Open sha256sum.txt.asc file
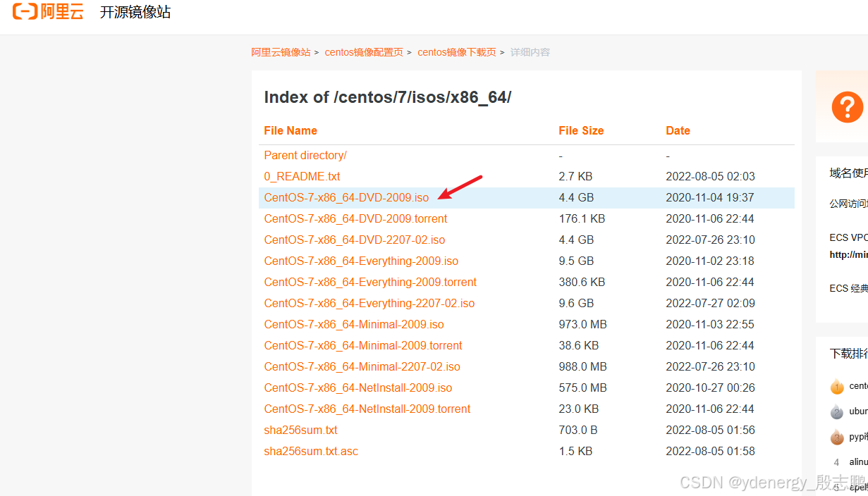Image resolution: width=868 pixels, height=496 pixels. 311,451
